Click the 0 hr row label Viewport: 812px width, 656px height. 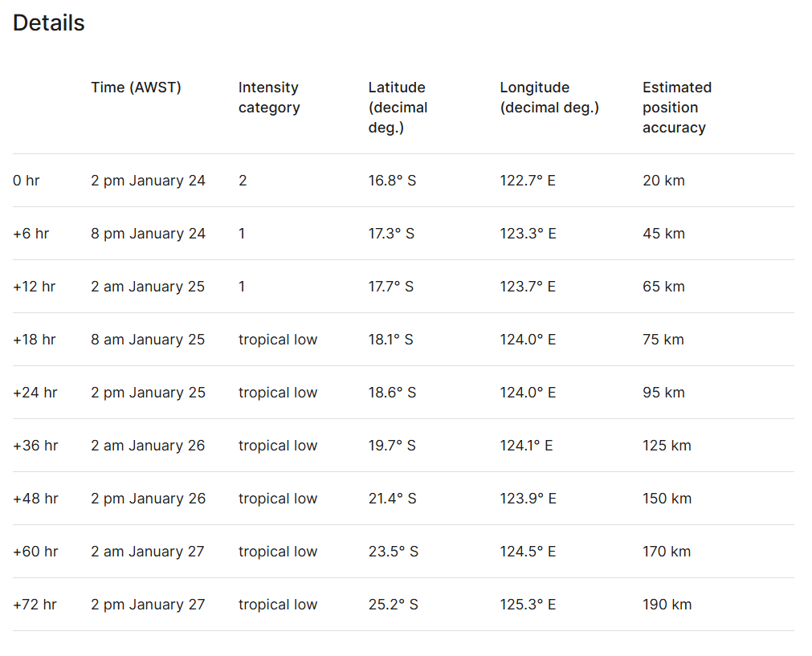(x=27, y=181)
